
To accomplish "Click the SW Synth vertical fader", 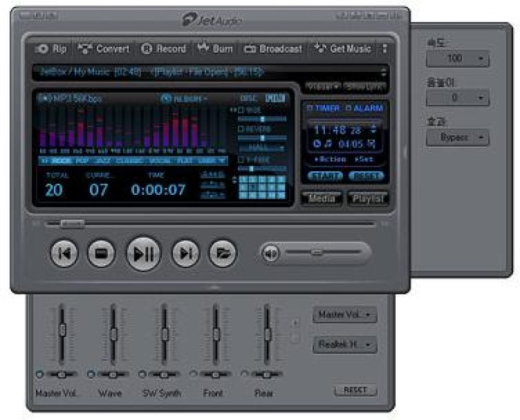I will point(165,334).
